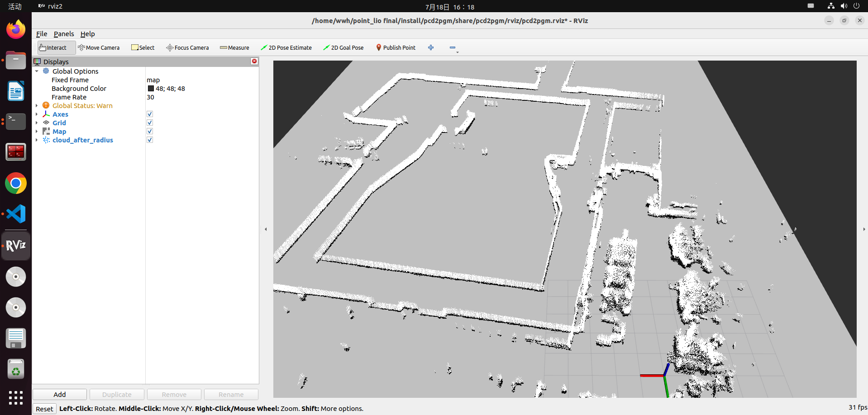Click the Background Color value 48; 48; 48
Image resolution: width=868 pixels, height=415 pixels.
170,89
